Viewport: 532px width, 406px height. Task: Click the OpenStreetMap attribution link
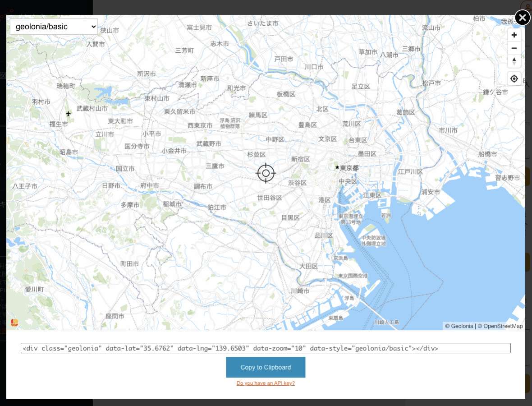[x=504, y=326]
